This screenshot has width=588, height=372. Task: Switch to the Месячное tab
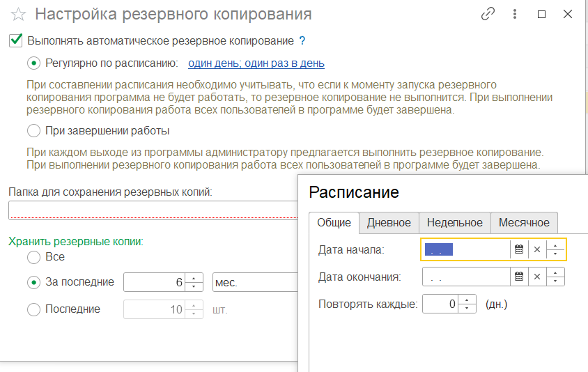tap(523, 223)
